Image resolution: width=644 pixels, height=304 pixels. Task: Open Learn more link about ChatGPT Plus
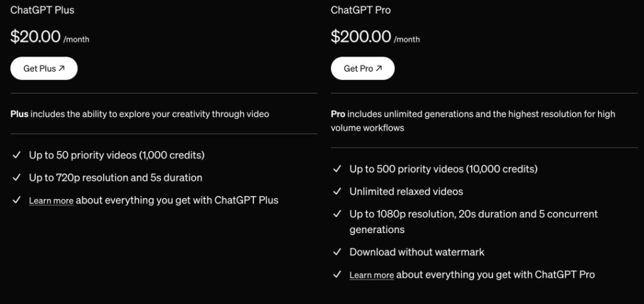click(51, 201)
